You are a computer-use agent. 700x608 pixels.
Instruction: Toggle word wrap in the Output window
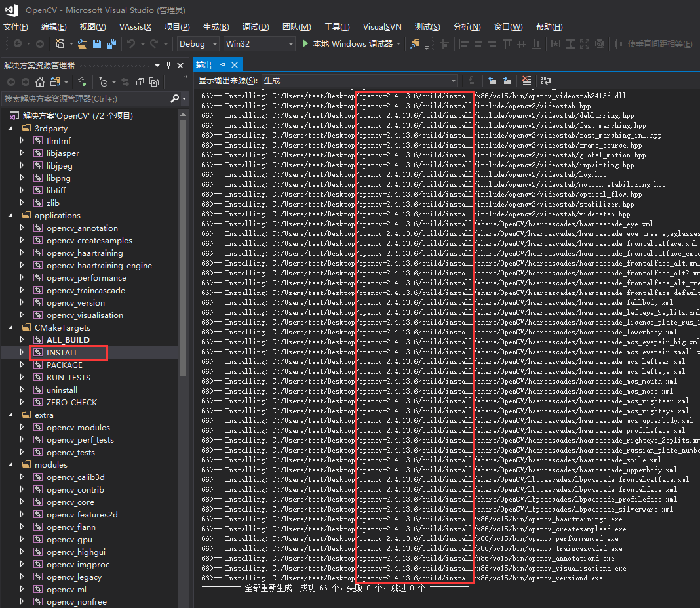[x=546, y=81]
